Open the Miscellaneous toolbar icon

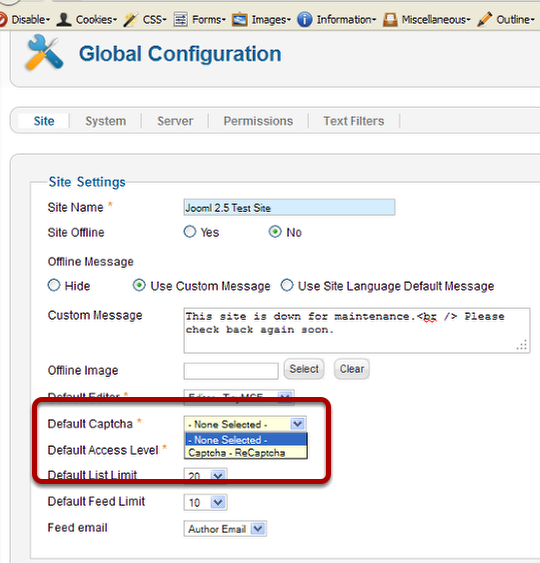[x=390, y=19]
